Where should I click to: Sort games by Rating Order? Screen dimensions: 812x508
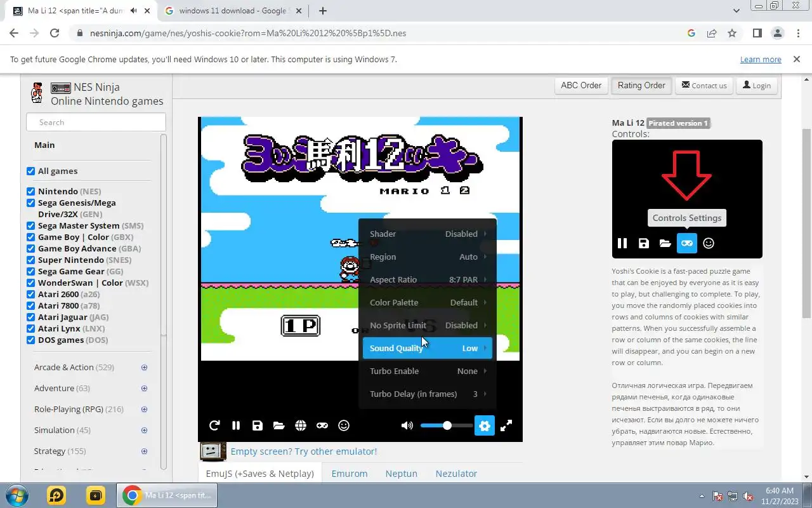[641, 85]
